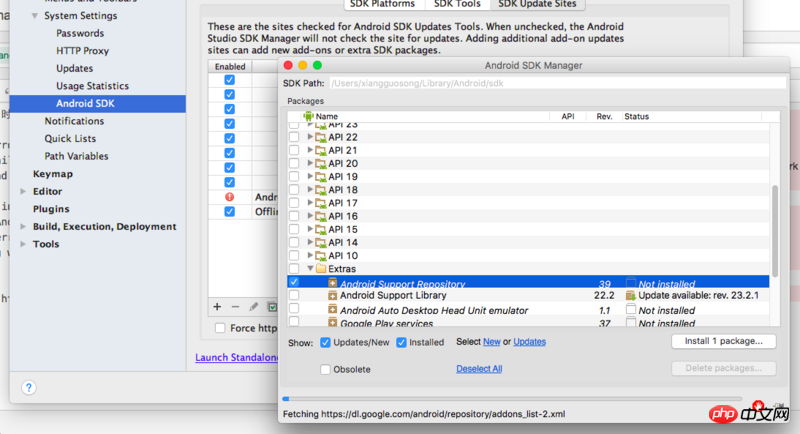Expand Build, Execution, Deployment section
This screenshot has width=800, height=434.
(23, 226)
